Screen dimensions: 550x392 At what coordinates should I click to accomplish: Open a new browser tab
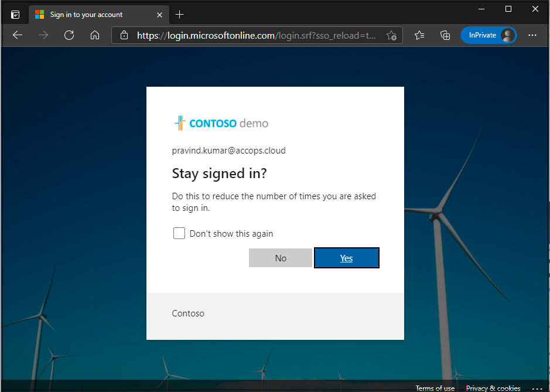(180, 14)
